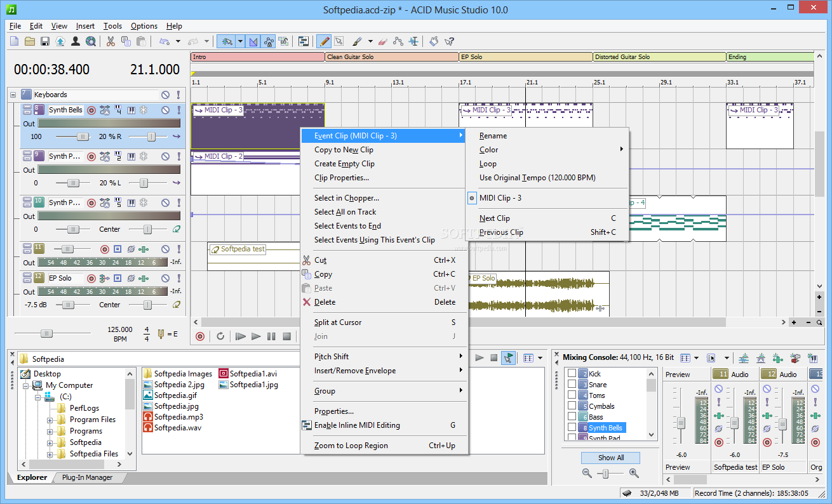Tick the Snare checkbox in the Mixing Console list

572,384
